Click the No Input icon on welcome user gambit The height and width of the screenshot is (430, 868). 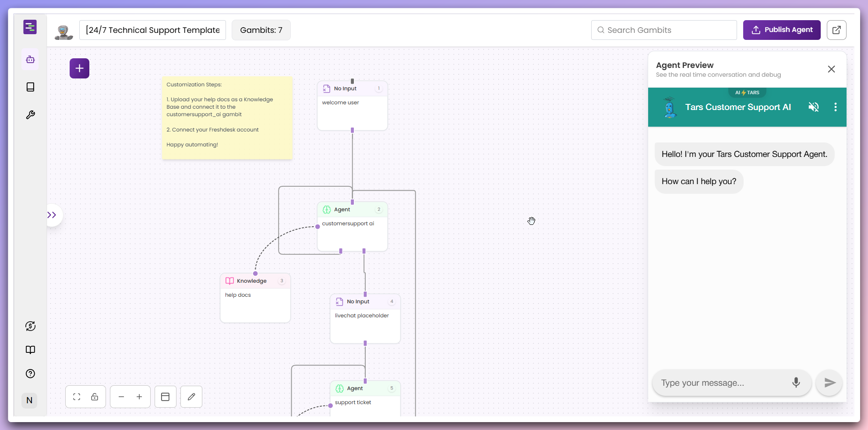click(x=326, y=89)
